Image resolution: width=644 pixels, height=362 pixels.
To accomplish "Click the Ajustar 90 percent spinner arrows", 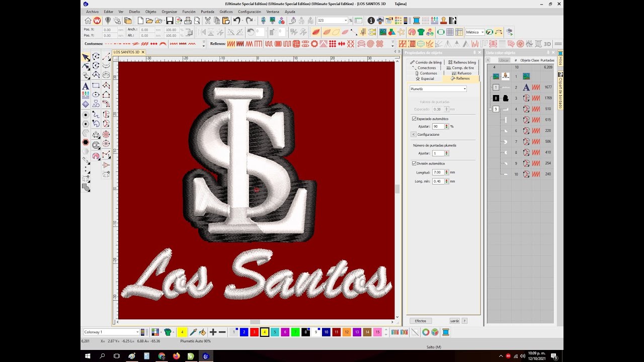I will (447, 127).
